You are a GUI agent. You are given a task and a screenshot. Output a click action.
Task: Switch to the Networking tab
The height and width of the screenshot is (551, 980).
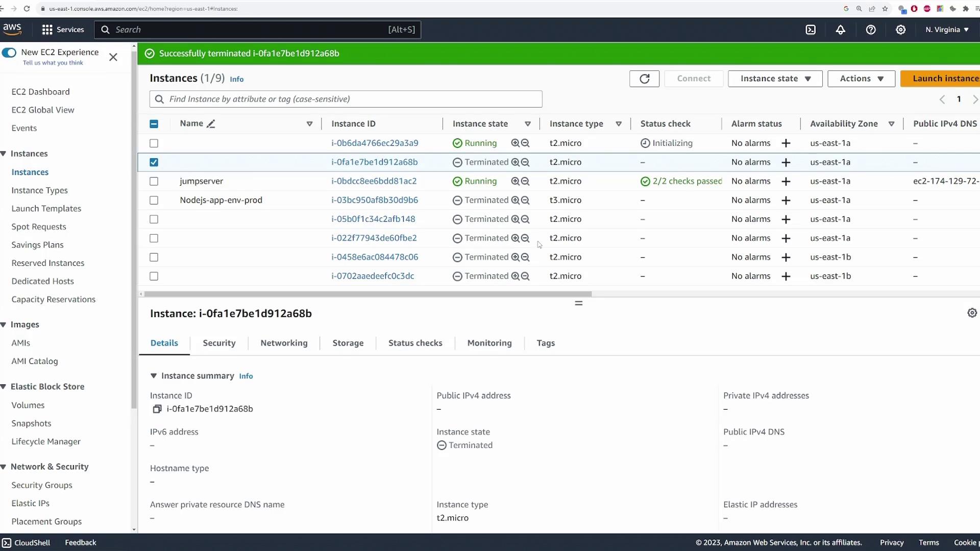click(284, 343)
